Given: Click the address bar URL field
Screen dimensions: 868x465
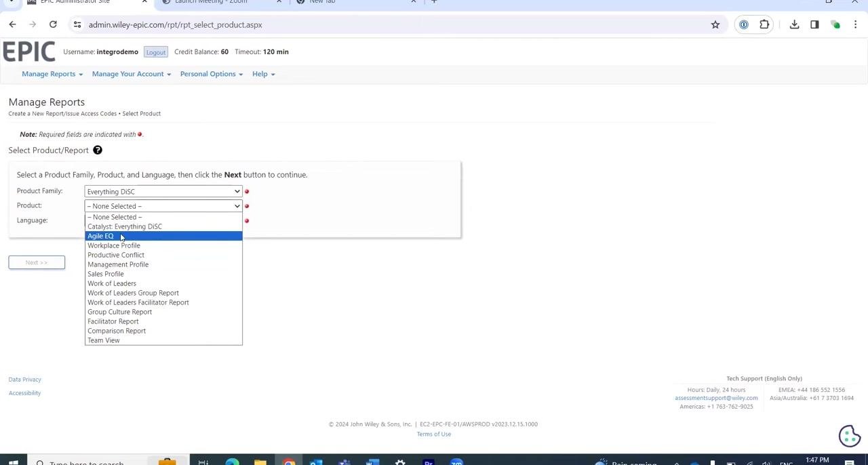Looking at the screenshot, I should (x=393, y=24).
